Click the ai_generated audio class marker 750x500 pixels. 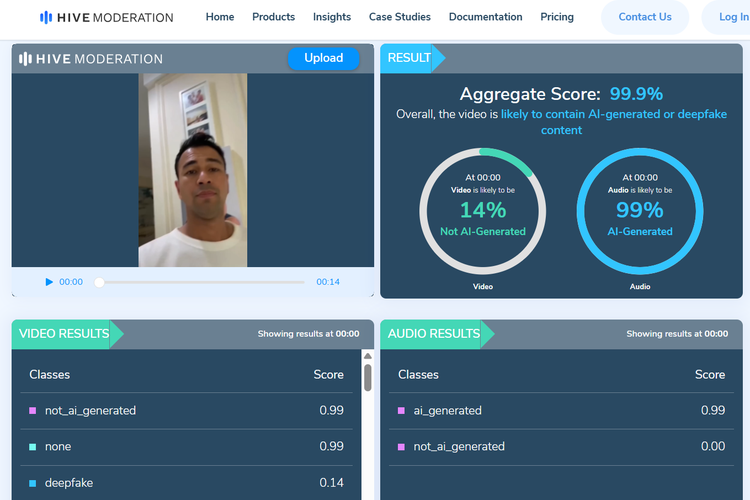click(x=402, y=411)
